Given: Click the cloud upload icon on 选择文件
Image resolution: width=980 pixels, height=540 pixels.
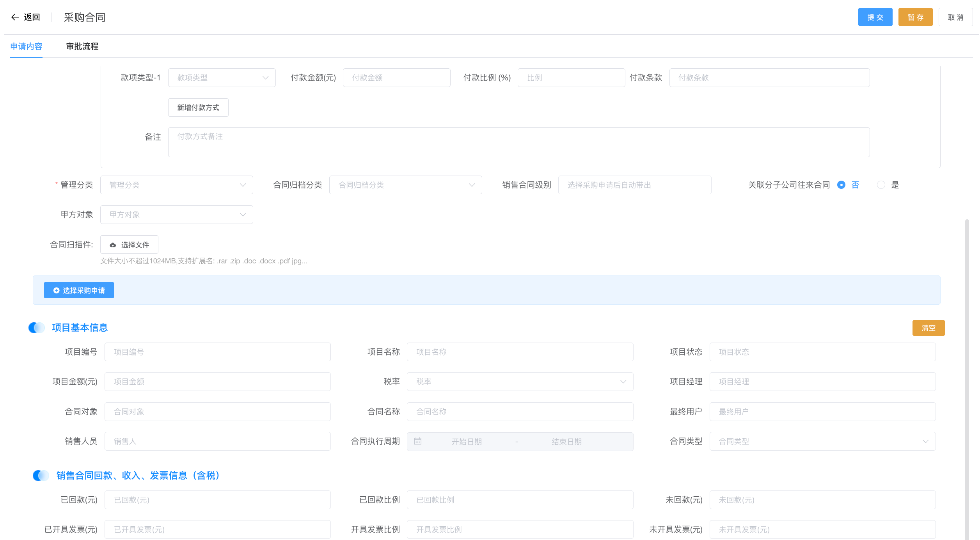Looking at the screenshot, I should pyautogui.click(x=113, y=245).
